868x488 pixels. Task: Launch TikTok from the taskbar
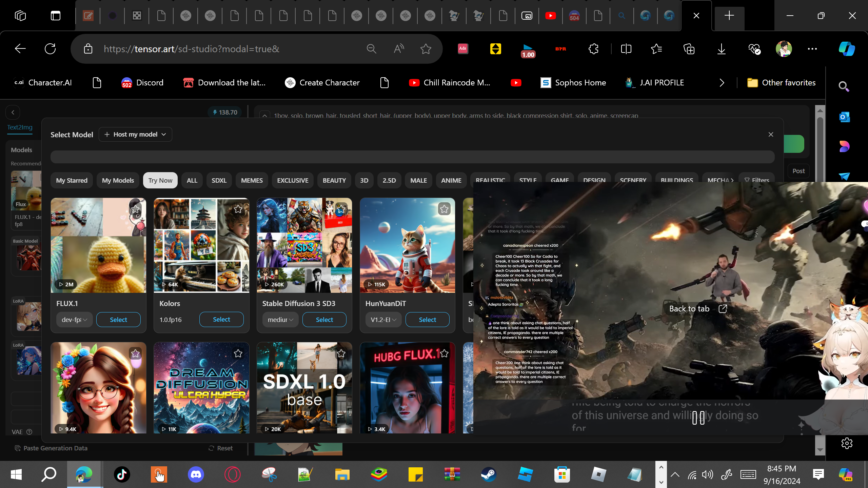pos(122,474)
